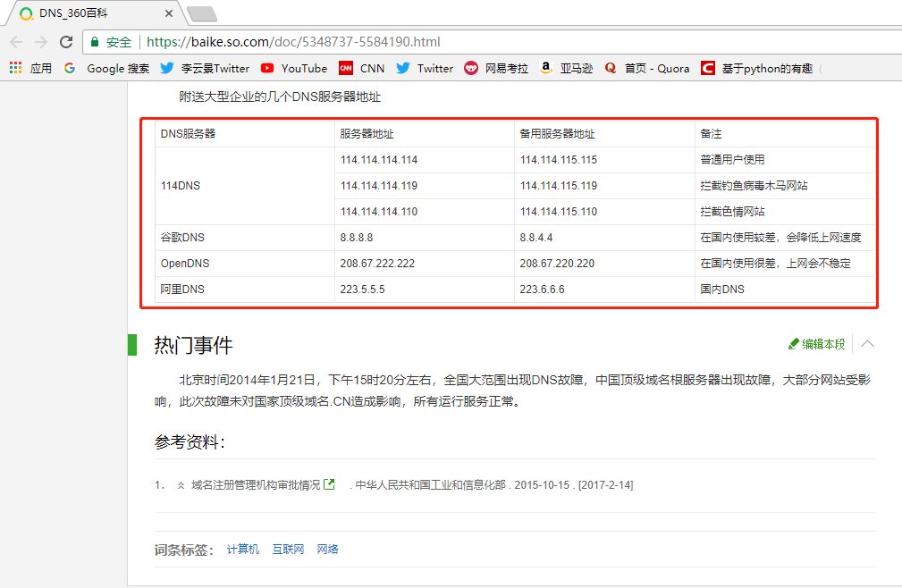Click the 网络 tag
Screen dimensions: 902x588
tap(327, 550)
